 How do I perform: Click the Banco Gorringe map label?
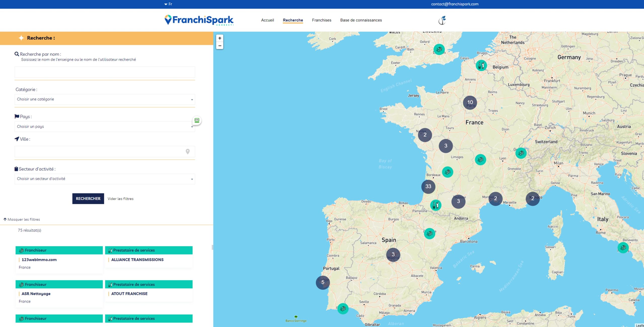pos(296,321)
